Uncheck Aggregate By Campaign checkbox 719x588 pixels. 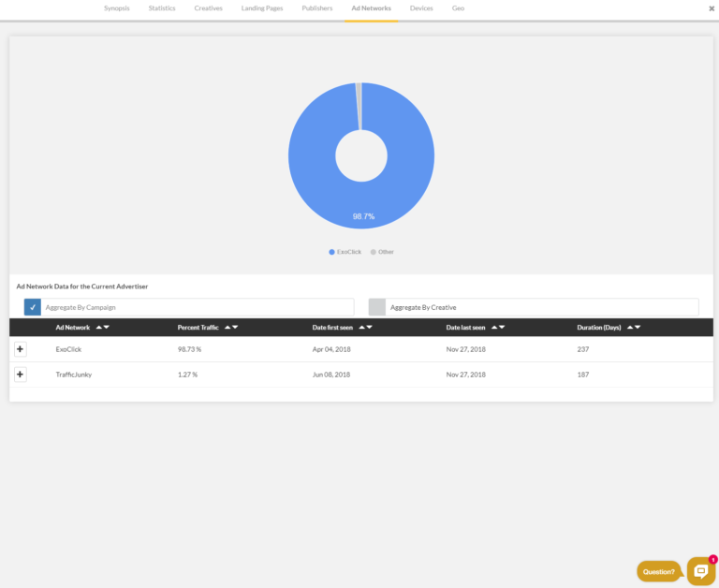pos(33,307)
